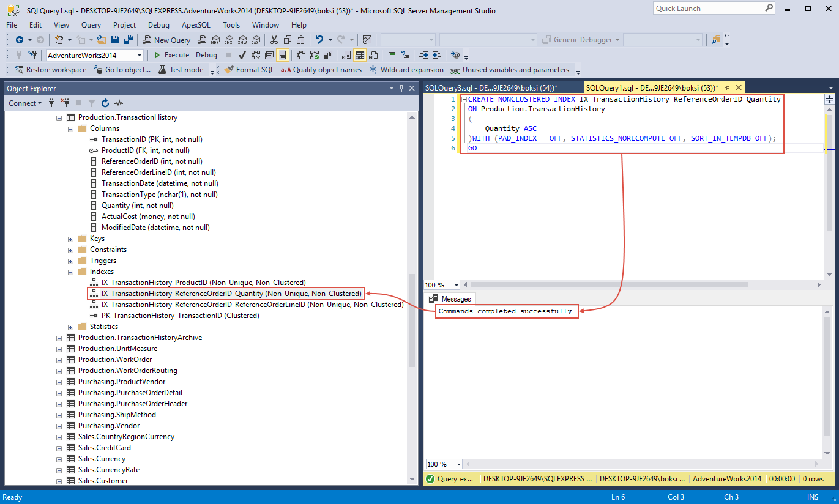Open an XMLA query with the XMLA icon
The image size is (839, 504).
242,40
